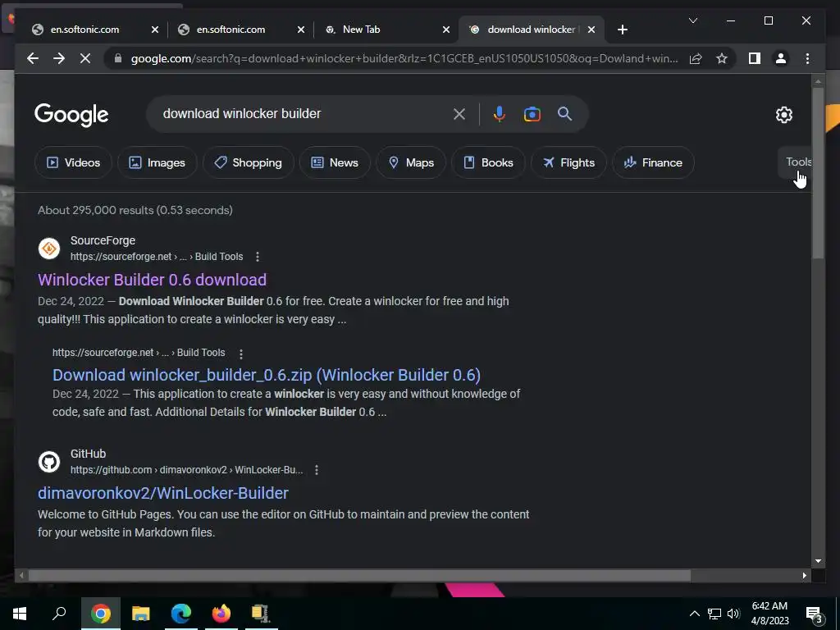Open a new browser tab
This screenshot has height=630, width=840.
[x=622, y=30]
